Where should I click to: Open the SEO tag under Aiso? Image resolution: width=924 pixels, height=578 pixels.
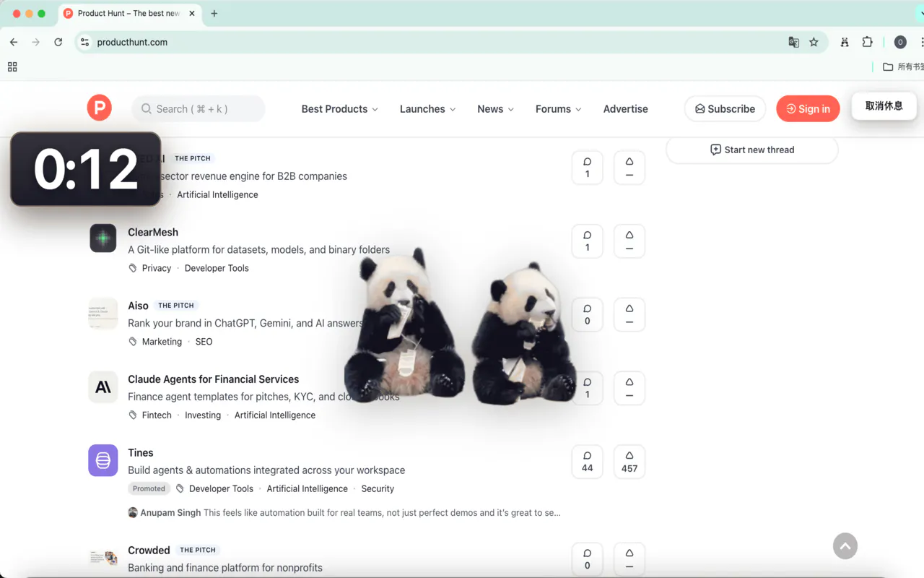204,342
